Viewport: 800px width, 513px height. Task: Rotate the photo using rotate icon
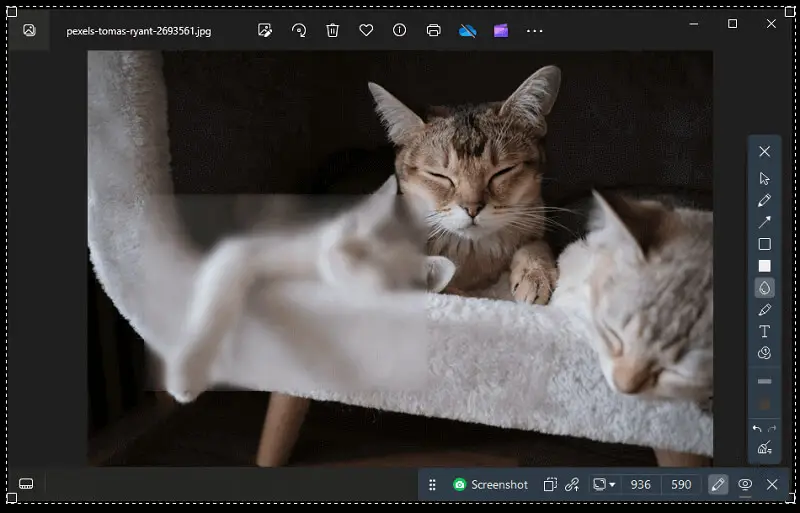(299, 31)
